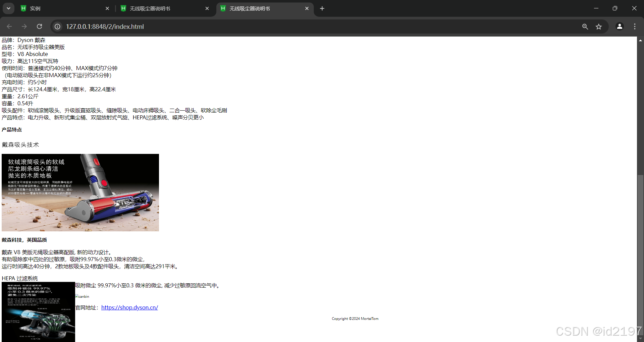The height and width of the screenshot is (342, 644).
Task: Open the Chrome three-dot menu
Action: click(x=635, y=26)
